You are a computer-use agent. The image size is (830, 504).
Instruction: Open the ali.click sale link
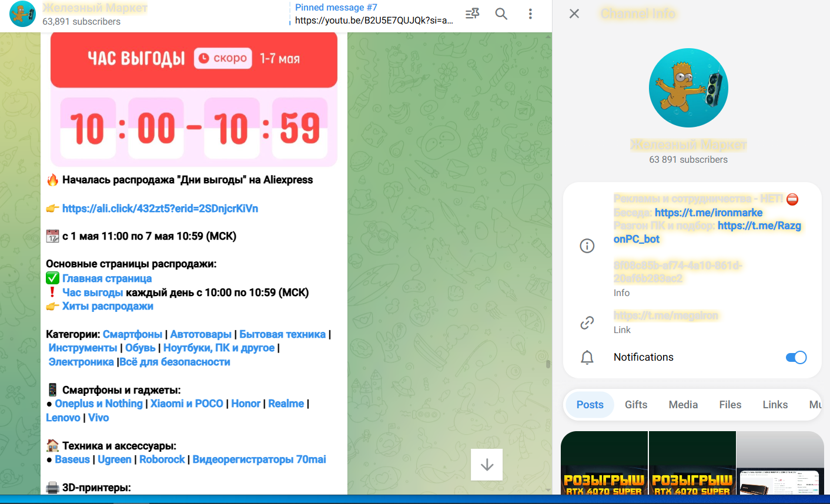pos(160,209)
